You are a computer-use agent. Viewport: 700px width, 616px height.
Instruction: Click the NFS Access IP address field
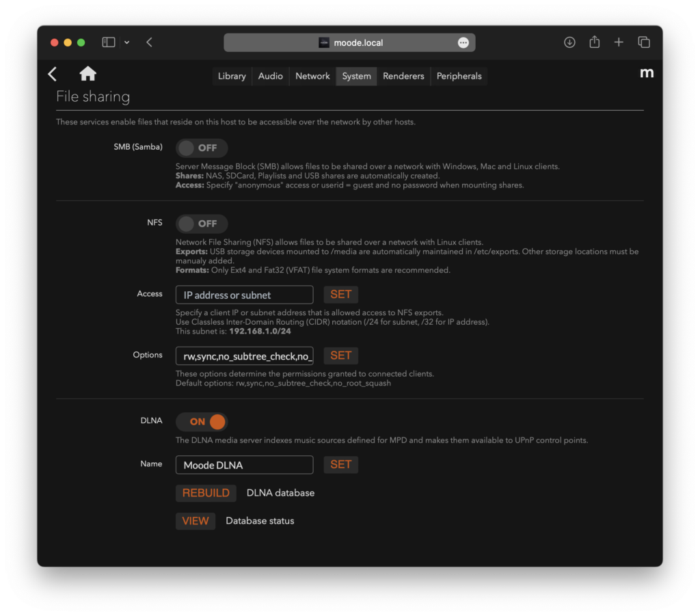click(x=244, y=295)
